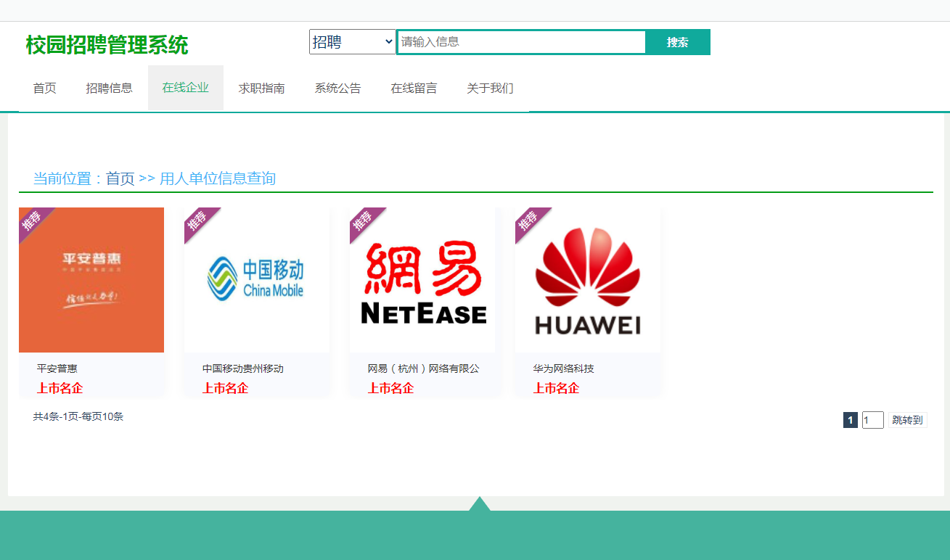The width and height of the screenshot is (950, 560).
Task: Click the 共4条-1页-每页10条 pagination summary
Action: click(x=78, y=416)
